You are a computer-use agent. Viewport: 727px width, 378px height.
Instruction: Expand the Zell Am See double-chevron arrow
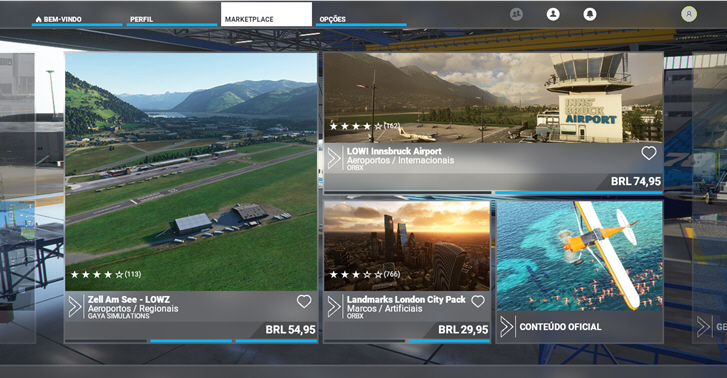pos(75,307)
